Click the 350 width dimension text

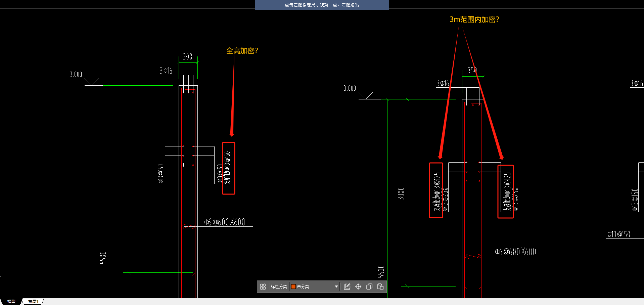(472, 70)
